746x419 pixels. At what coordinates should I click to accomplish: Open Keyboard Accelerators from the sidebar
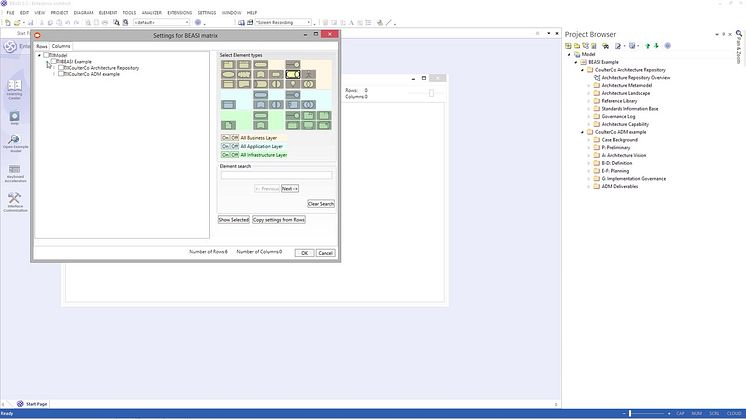[15, 173]
